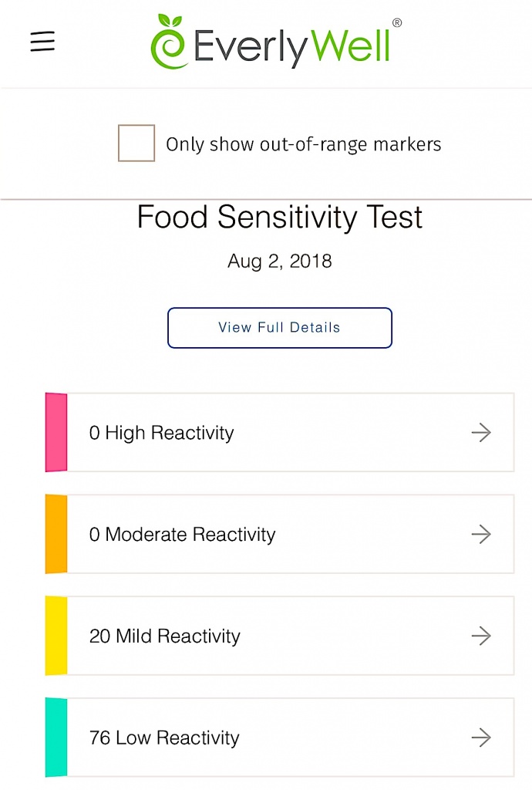The image size is (532, 790).
Task: Click the View Full Details button
Action: [279, 327]
